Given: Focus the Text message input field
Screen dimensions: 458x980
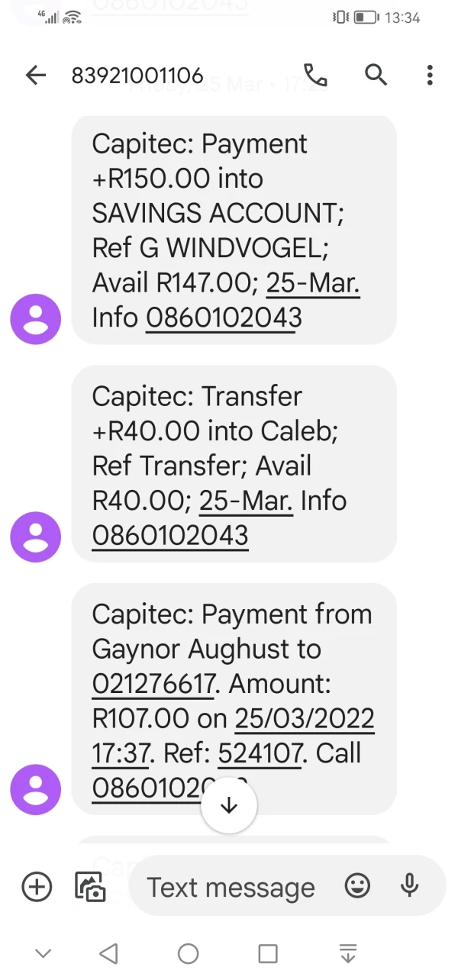Looking at the screenshot, I should 231,887.
